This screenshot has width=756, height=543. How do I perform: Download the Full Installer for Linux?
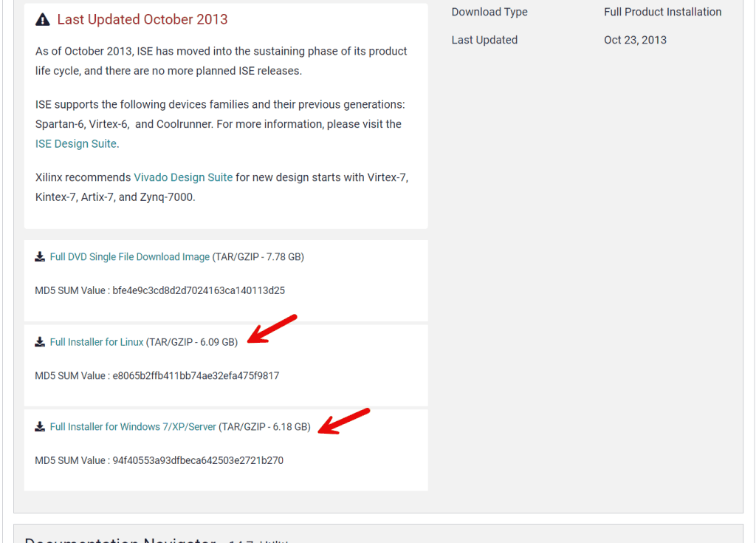[x=97, y=342]
